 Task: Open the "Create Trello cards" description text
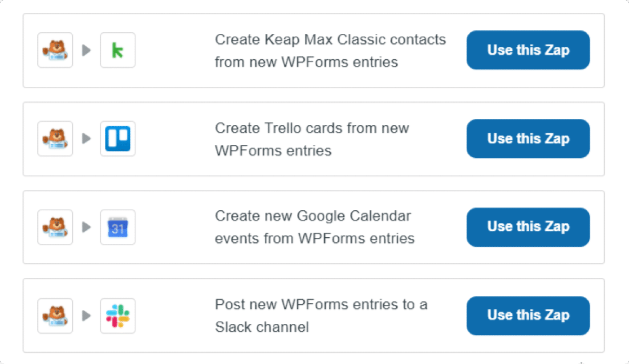point(312,139)
